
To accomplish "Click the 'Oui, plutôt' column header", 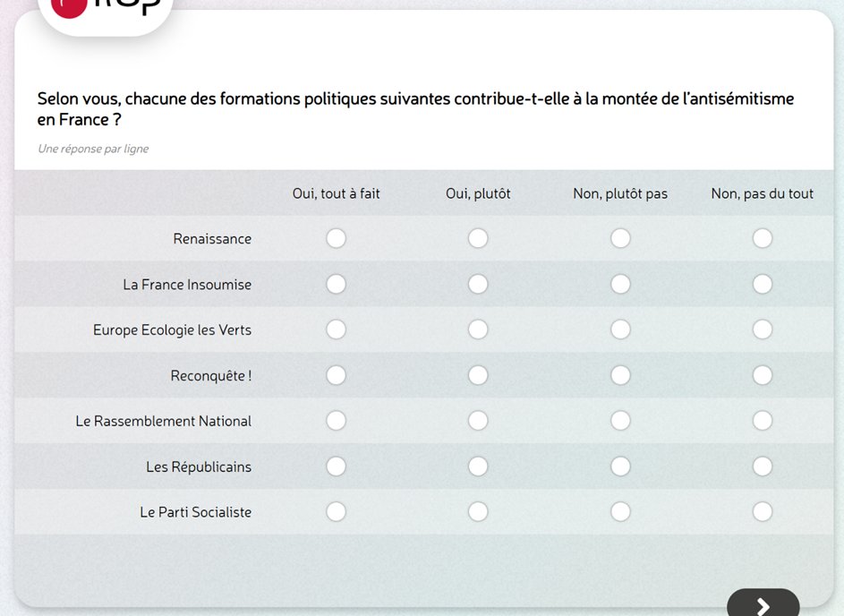I will 478,194.
